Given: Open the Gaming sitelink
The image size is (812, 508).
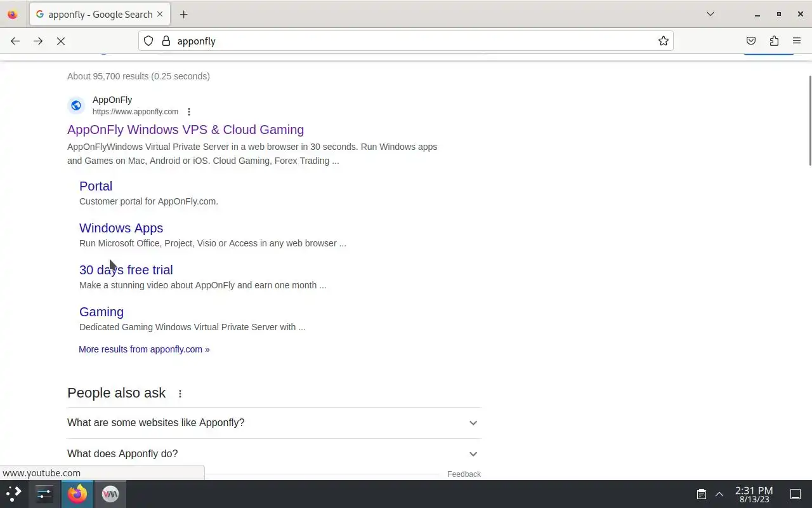Looking at the screenshot, I should (x=101, y=312).
